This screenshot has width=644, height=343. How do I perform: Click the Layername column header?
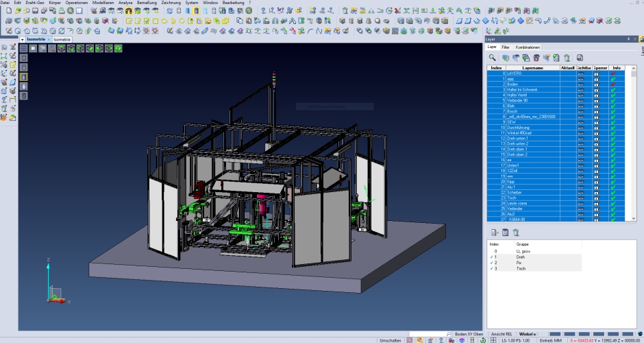(x=533, y=68)
